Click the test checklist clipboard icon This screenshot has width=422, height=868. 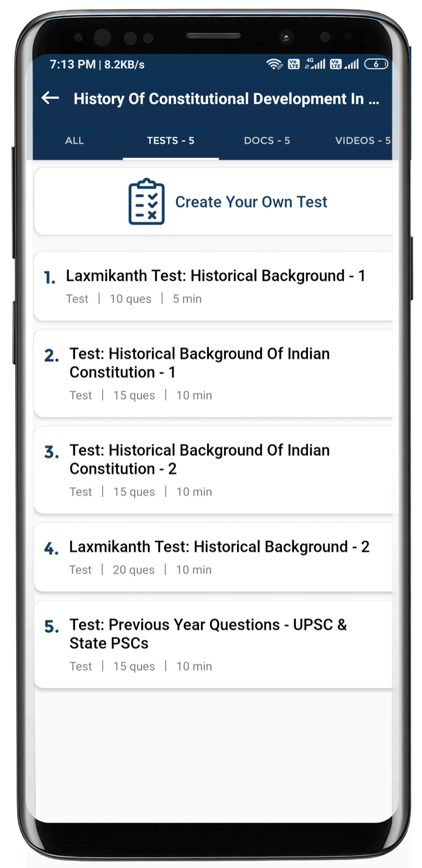(146, 202)
